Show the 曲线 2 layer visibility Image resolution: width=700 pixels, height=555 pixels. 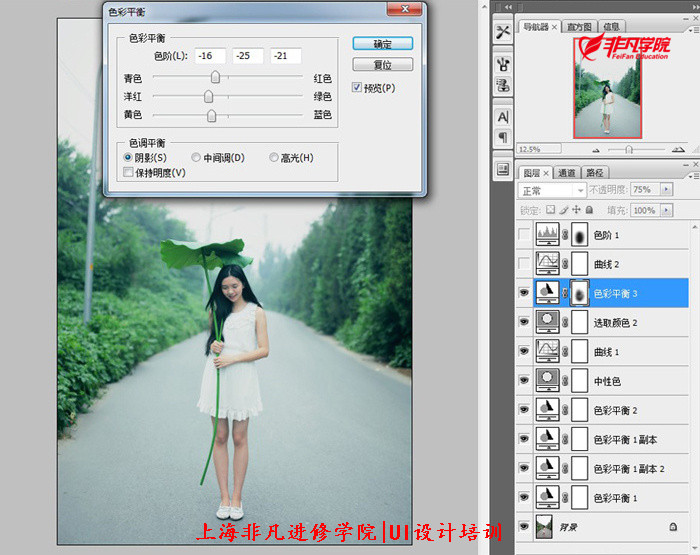click(524, 263)
